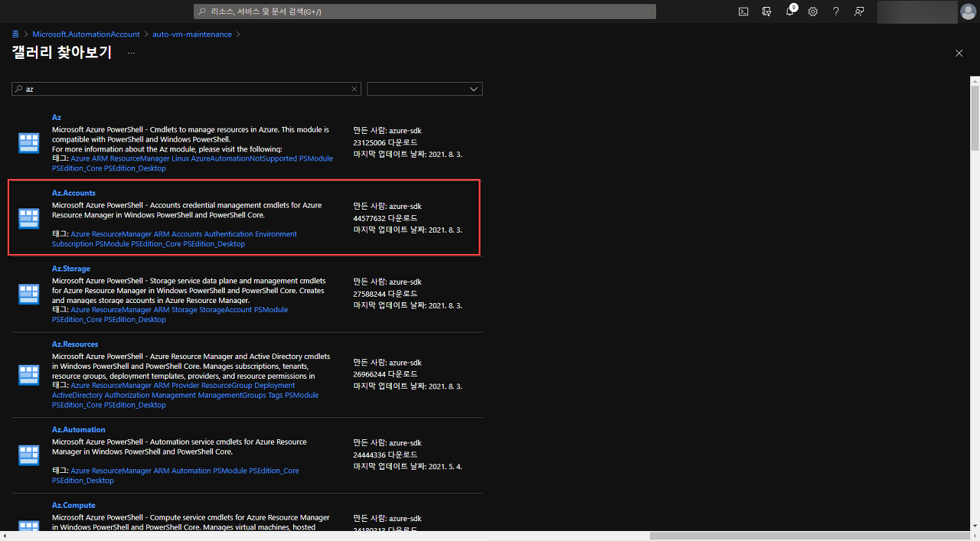Open the help question mark icon
The image size is (980, 541).
tap(836, 11)
